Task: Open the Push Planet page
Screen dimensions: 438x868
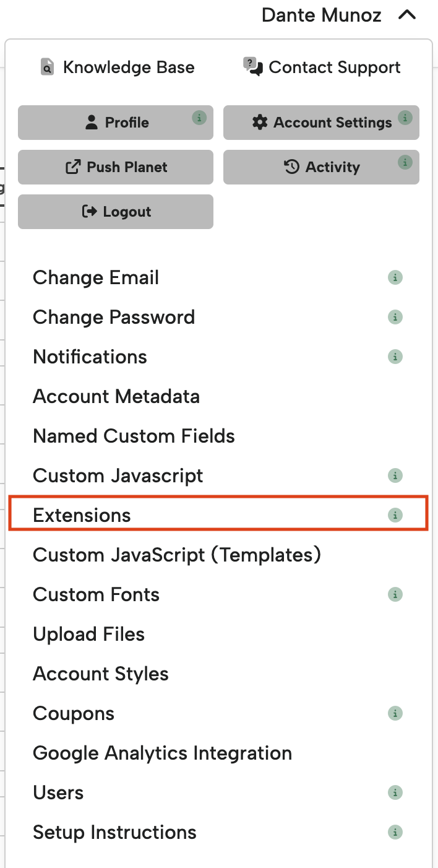Action: pos(115,167)
